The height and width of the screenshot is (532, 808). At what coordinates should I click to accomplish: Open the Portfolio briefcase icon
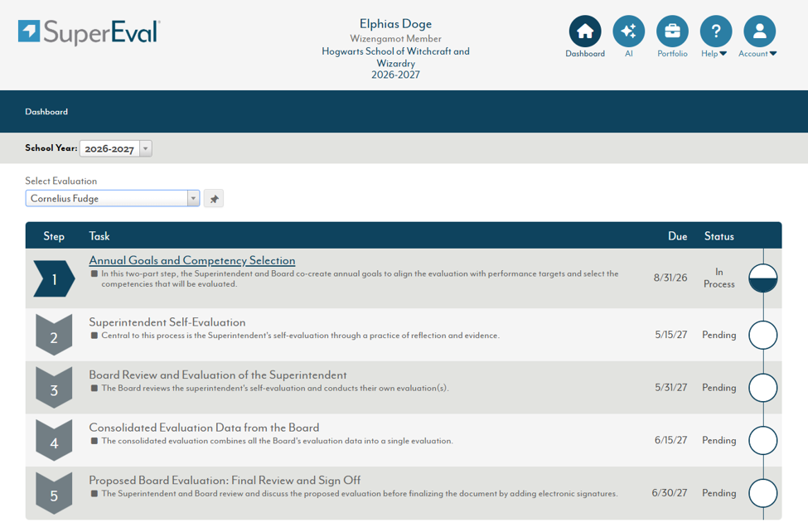672,31
